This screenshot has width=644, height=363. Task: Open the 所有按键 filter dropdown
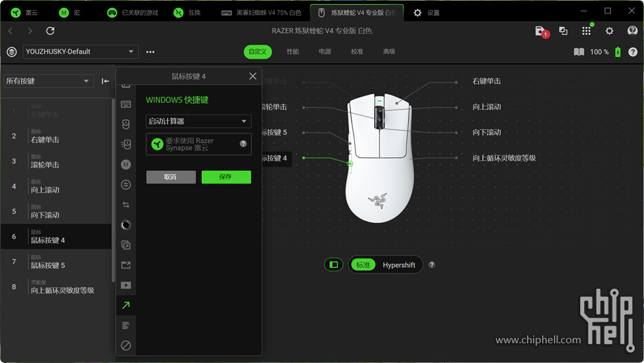point(49,81)
